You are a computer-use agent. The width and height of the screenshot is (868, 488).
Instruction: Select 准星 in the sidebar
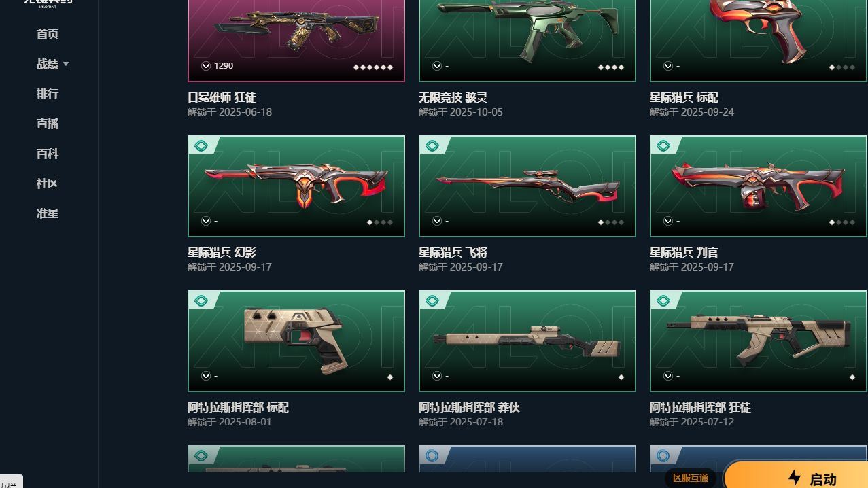coord(48,213)
